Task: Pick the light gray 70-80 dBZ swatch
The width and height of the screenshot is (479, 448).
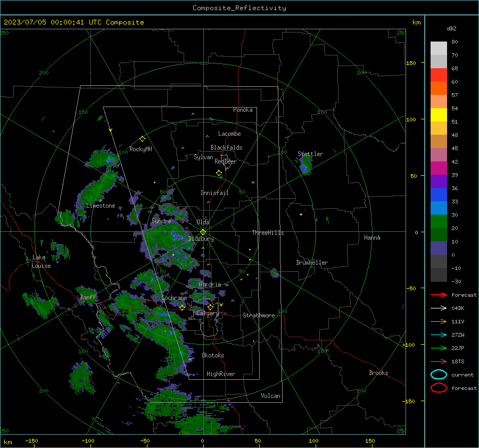Action: [x=439, y=48]
